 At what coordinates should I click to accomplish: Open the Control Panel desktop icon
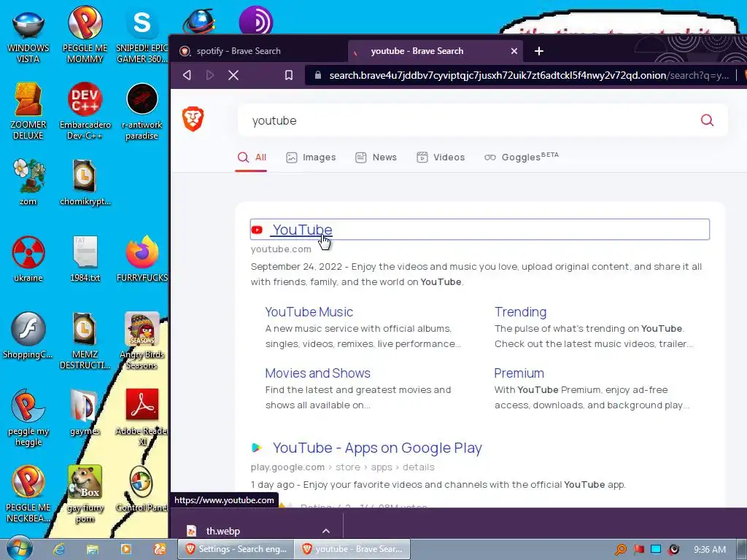(x=142, y=489)
